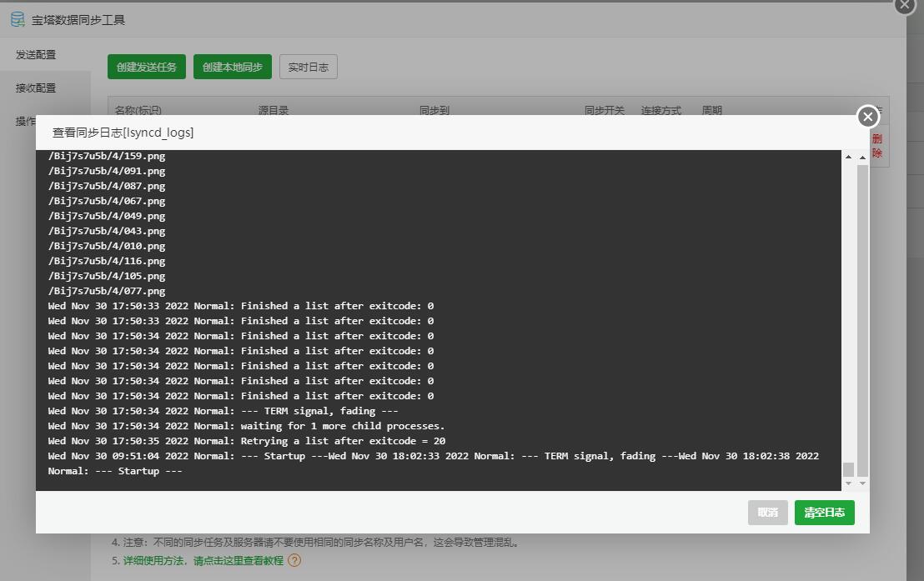Click 'Retrying a list after exitcode = 20' line
The width and height of the screenshot is (924, 581).
[x=246, y=441]
